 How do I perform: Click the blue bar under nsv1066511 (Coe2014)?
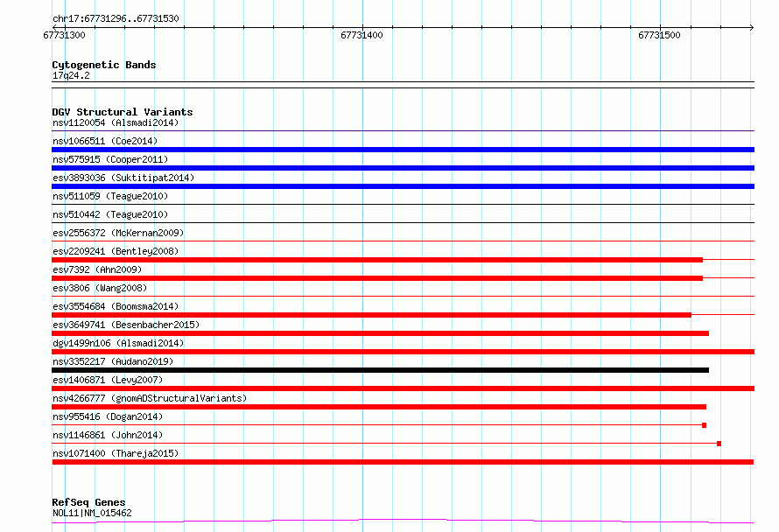point(403,150)
